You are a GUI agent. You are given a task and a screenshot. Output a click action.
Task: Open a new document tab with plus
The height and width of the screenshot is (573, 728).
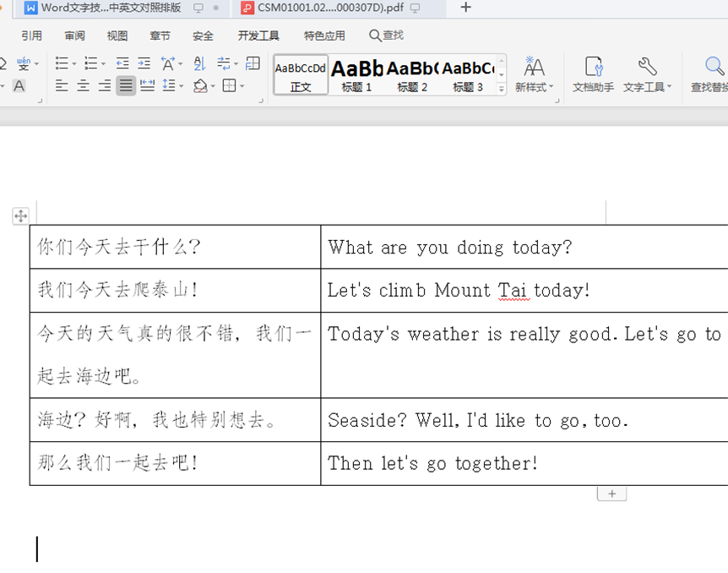[x=465, y=8]
